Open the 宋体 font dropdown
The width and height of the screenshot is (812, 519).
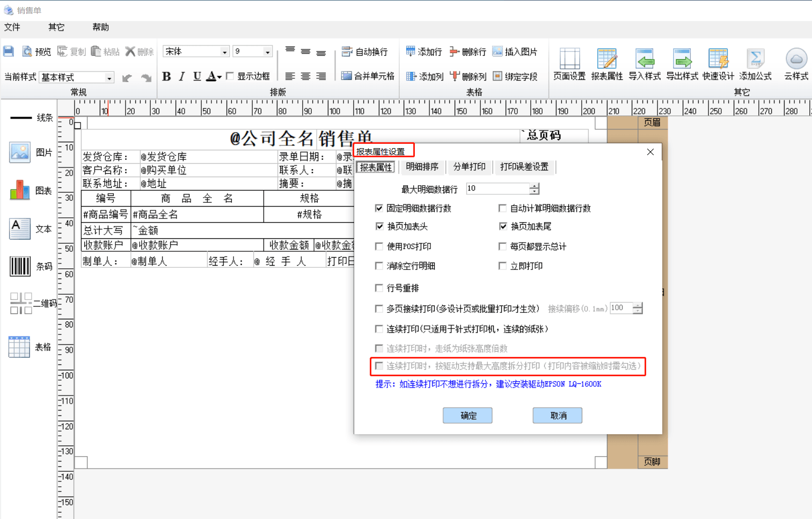[224, 52]
